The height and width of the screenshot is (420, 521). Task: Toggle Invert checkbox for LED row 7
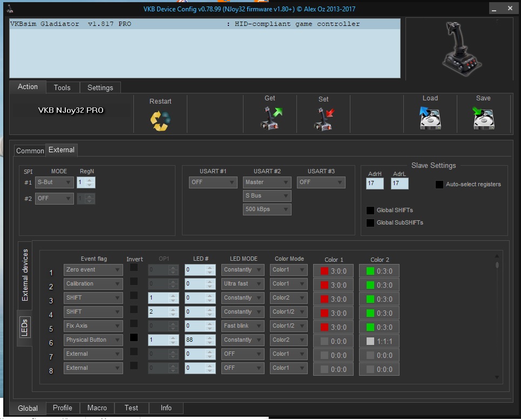coord(134,351)
